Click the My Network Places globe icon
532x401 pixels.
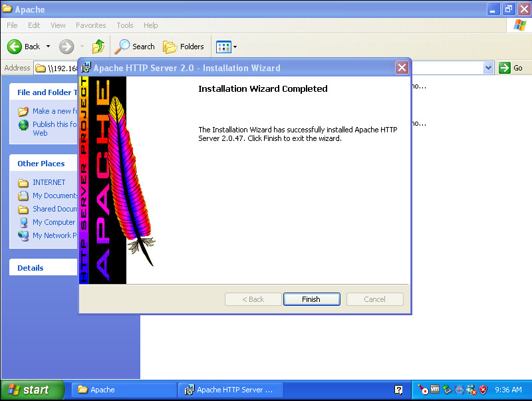tap(23, 236)
